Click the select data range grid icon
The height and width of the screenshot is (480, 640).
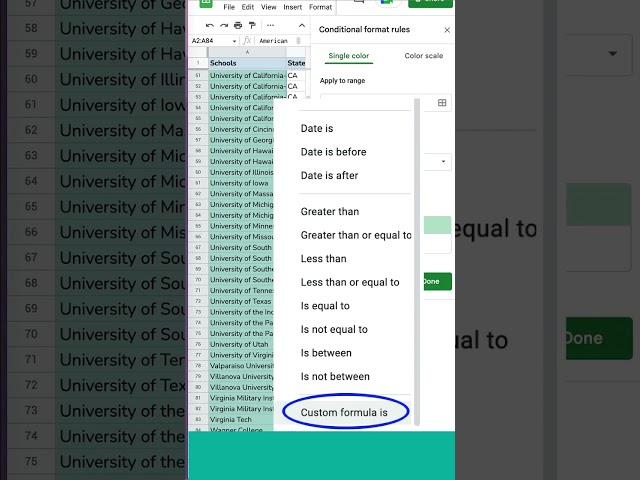(442, 102)
